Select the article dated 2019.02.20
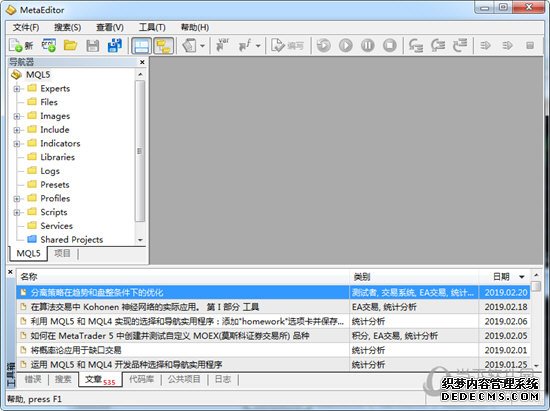550x411 pixels. coord(273,292)
